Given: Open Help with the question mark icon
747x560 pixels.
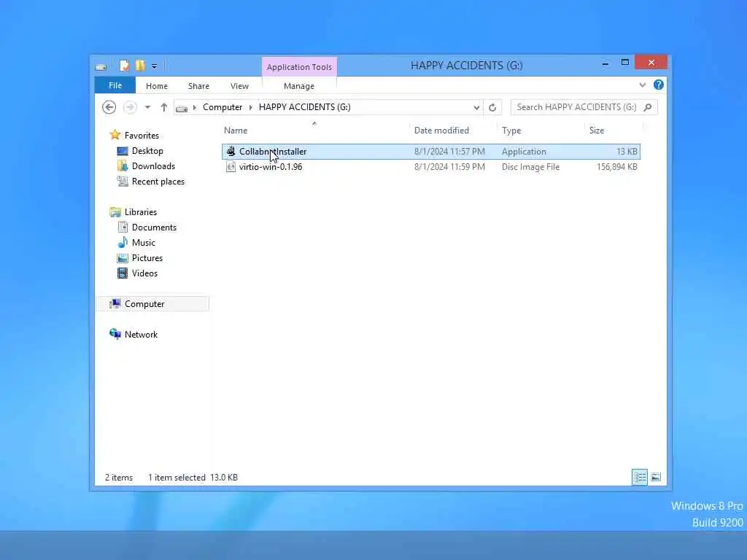Looking at the screenshot, I should pos(659,85).
